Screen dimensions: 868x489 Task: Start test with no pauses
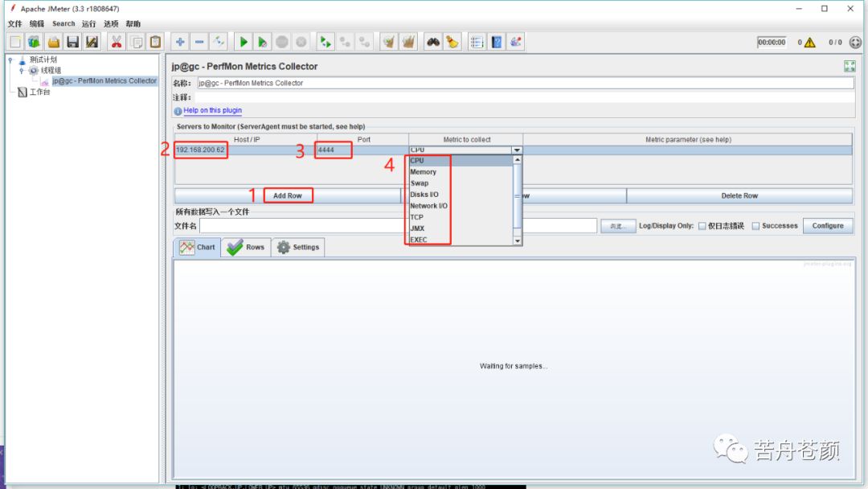coord(262,42)
